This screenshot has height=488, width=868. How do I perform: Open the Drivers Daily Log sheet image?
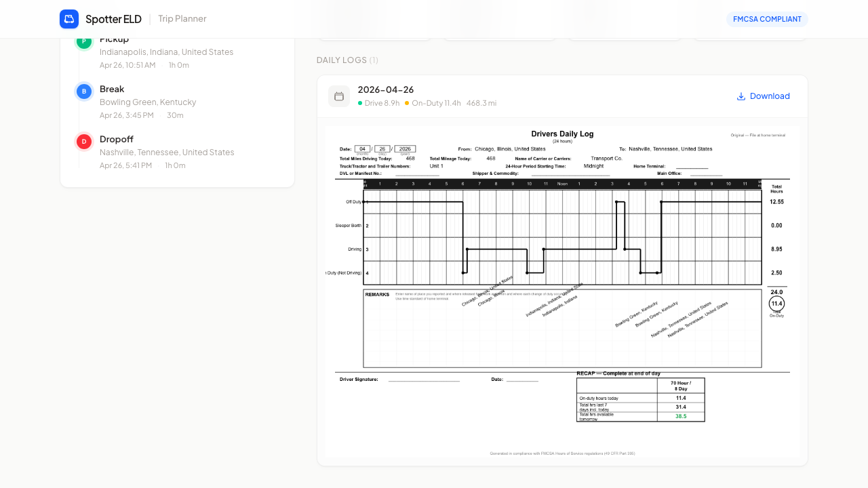(x=562, y=291)
